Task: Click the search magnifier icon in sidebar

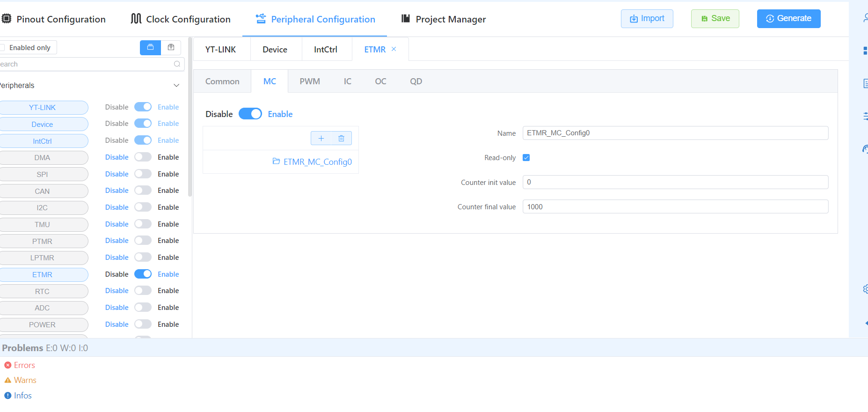Action: click(x=177, y=64)
